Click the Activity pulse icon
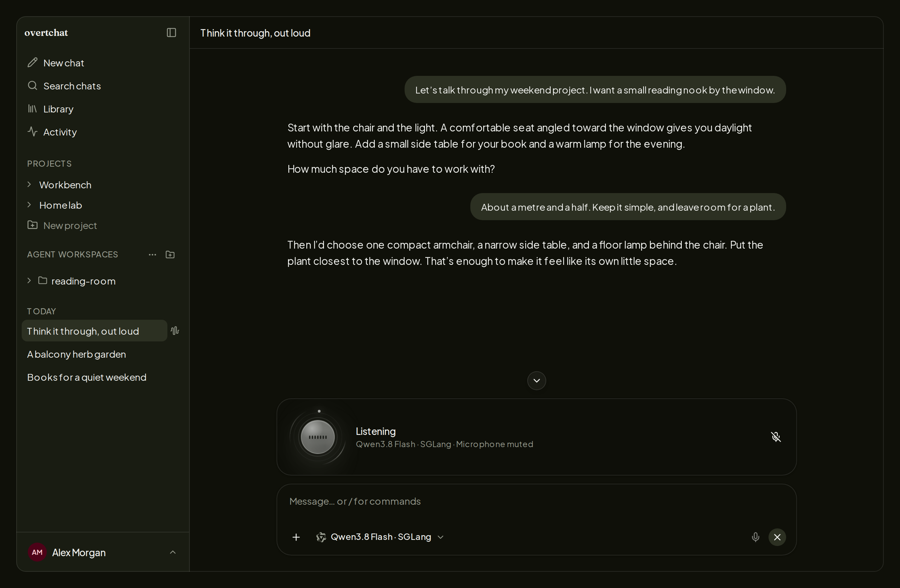900x588 pixels. [x=33, y=131]
